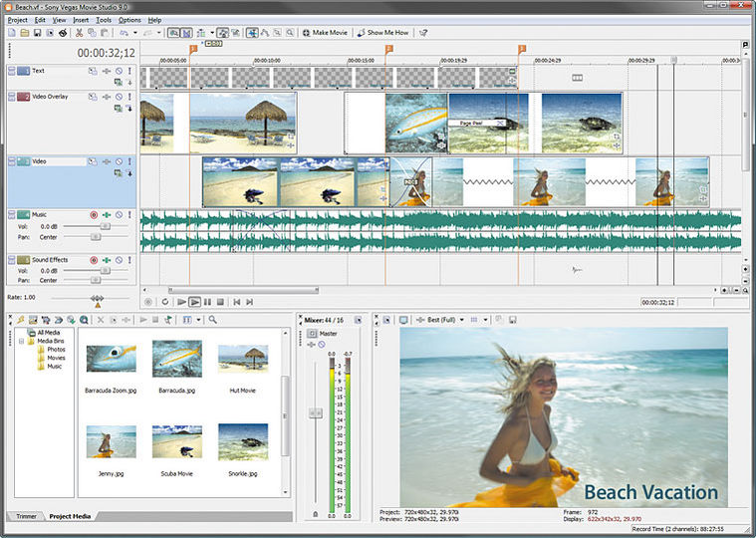The image size is (756, 538).
Task: Click the Stop playback button
Action: 220,301
